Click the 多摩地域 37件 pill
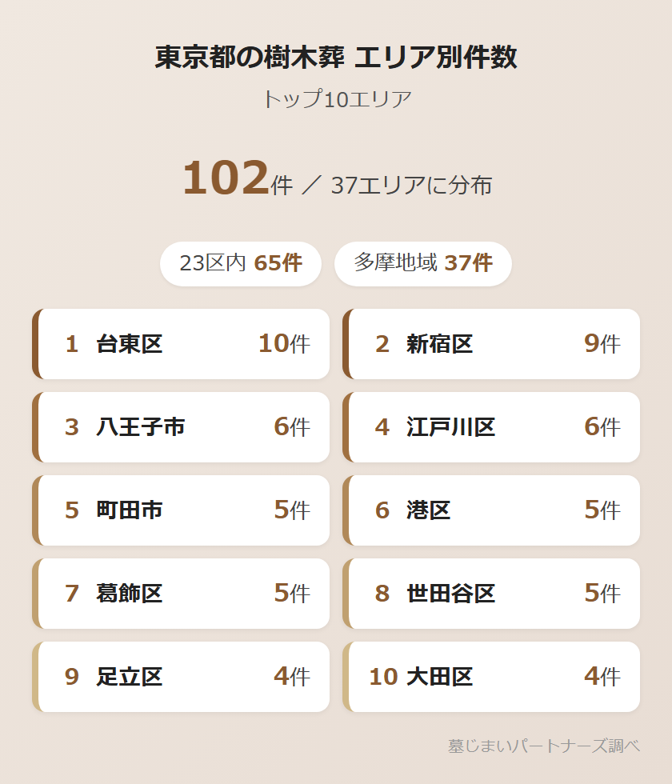The width and height of the screenshot is (672, 784). (x=422, y=263)
